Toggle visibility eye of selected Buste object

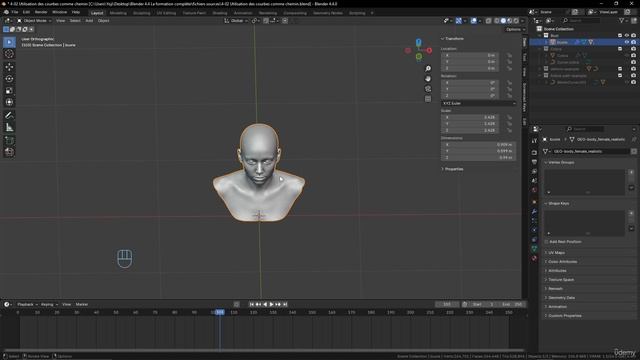(627, 42)
